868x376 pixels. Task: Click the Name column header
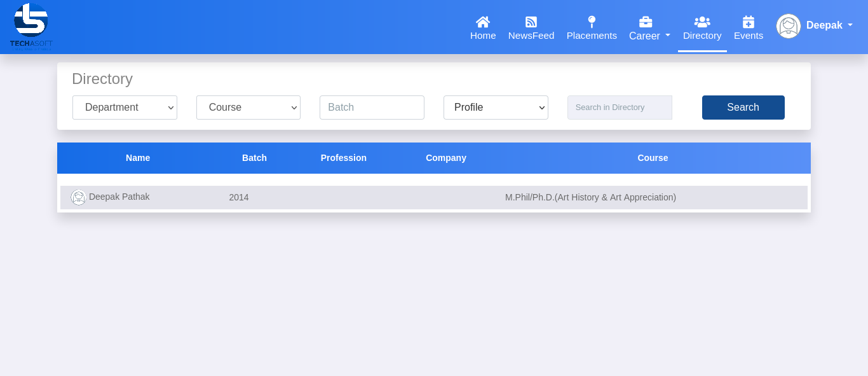point(138,158)
